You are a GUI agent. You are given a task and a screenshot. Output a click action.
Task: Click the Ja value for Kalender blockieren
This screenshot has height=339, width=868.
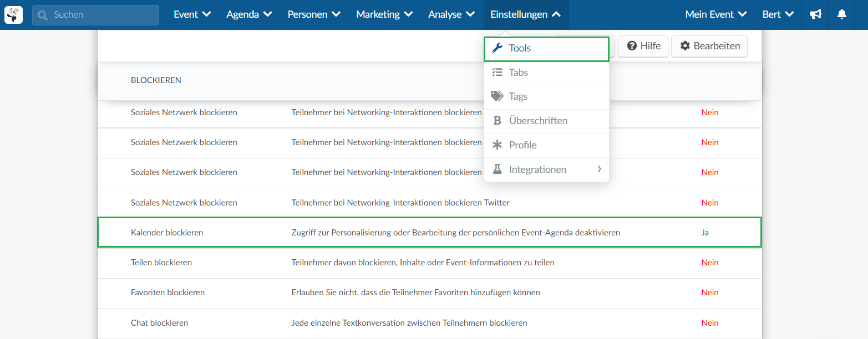(x=705, y=233)
